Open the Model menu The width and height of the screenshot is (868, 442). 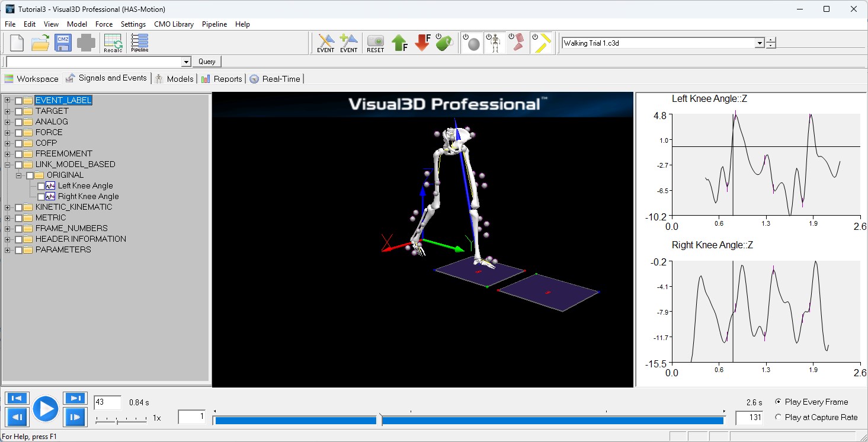(77, 24)
